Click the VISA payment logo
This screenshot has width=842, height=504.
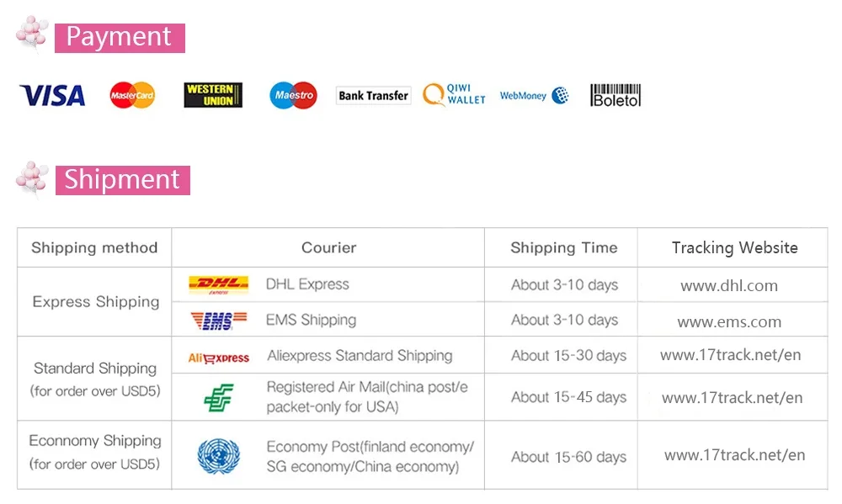tap(52, 96)
